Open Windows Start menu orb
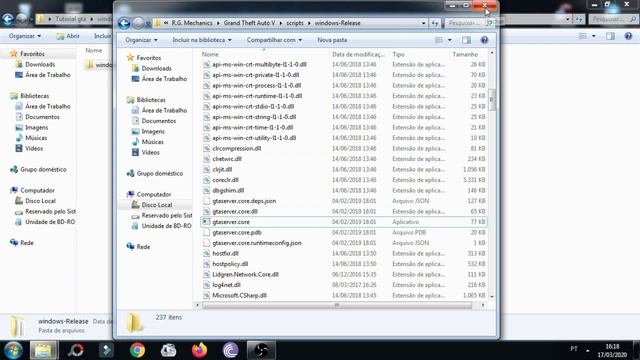 point(13,350)
